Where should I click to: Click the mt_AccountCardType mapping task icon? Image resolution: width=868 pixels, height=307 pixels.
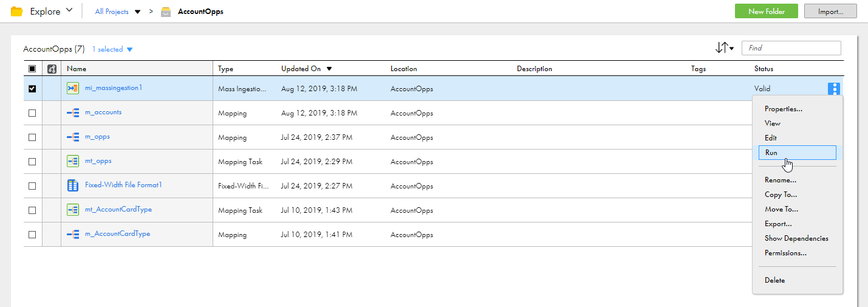73,210
